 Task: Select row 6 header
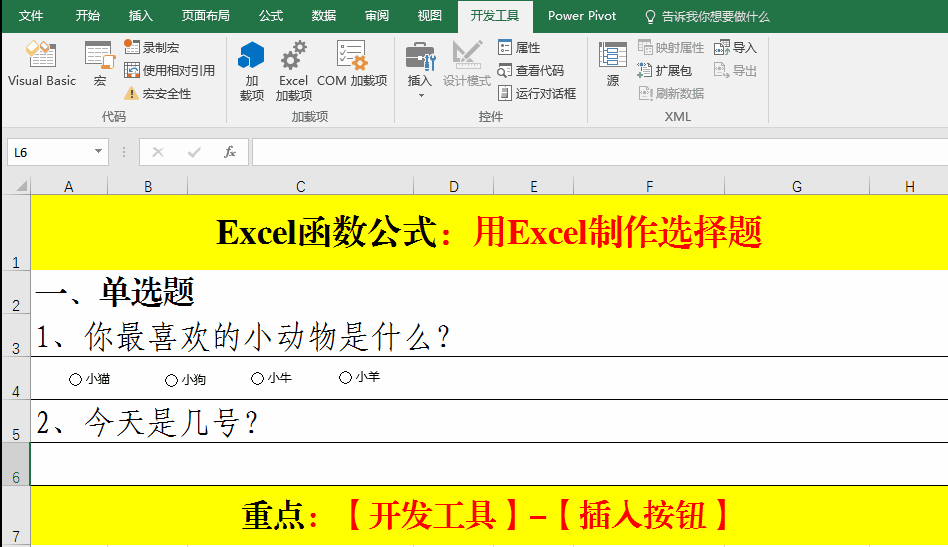pos(16,464)
